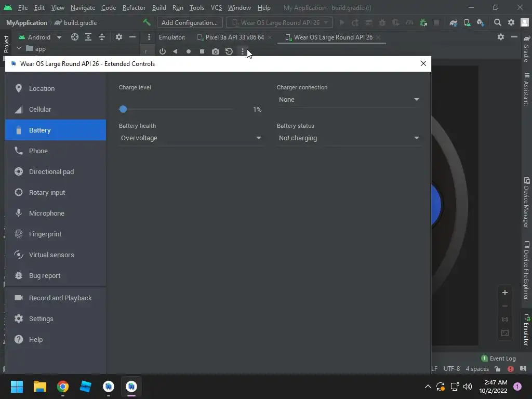The image size is (532, 399).
Task: Open the device selector Wear OS dropdown
Action: pyautogui.click(x=280, y=23)
